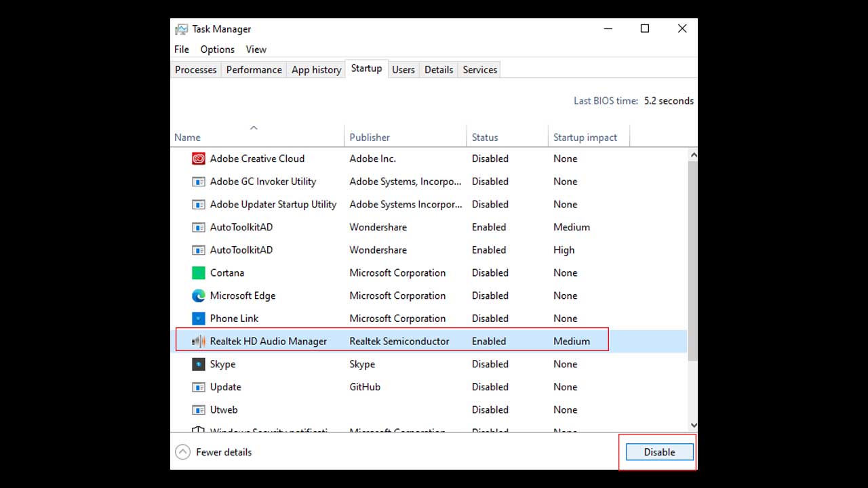The height and width of the screenshot is (488, 868).
Task: Click the vertical scrollbar down arrow
Action: (x=693, y=425)
